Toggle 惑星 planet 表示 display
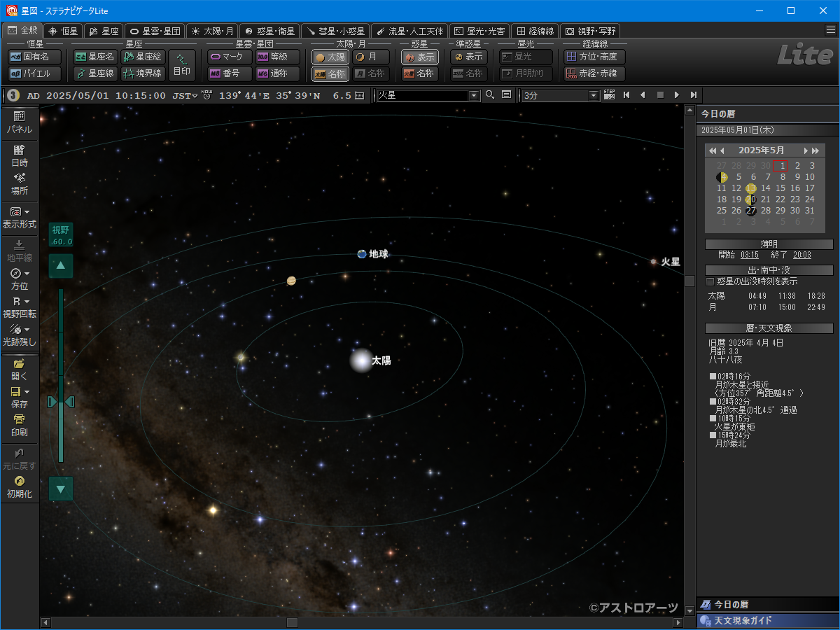The width and height of the screenshot is (840, 630). [x=420, y=57]
